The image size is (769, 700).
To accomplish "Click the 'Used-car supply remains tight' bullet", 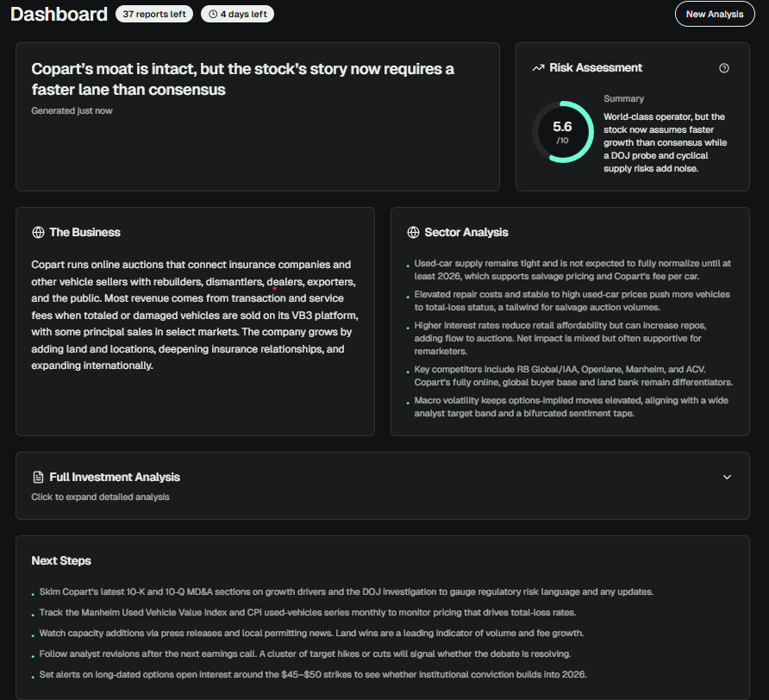I will click(572, 270).
